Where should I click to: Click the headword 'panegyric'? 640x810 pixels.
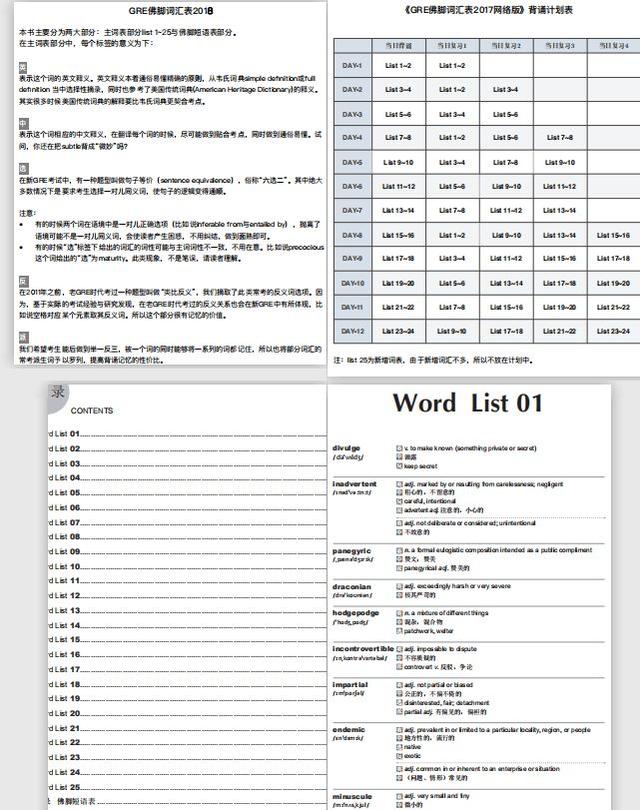click(x=351, y=551)
